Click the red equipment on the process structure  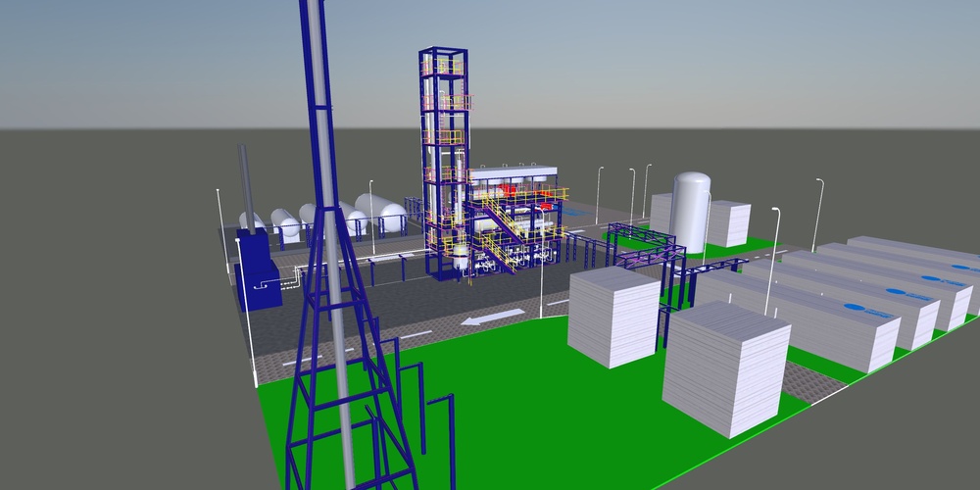tap(508, 190)
